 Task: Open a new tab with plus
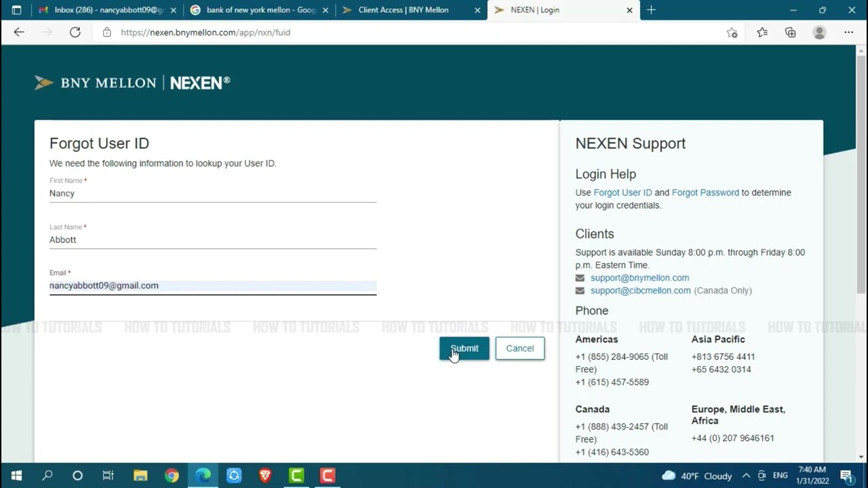coord(651,10)
